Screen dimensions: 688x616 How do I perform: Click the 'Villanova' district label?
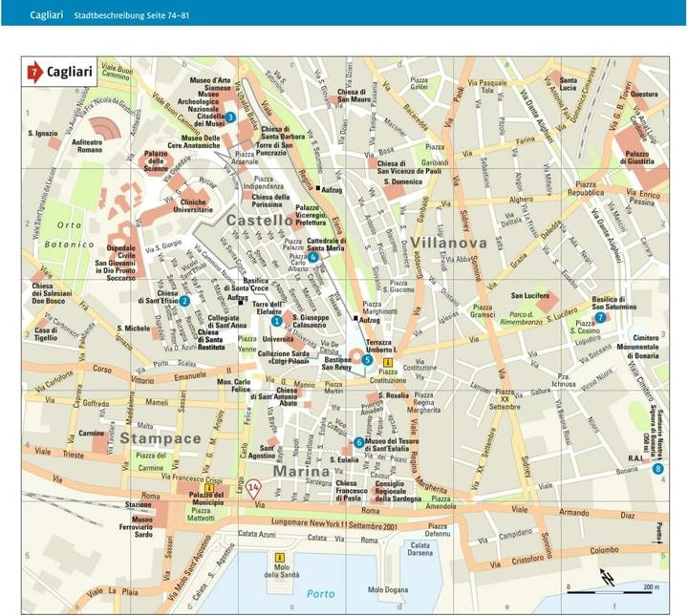448,243
